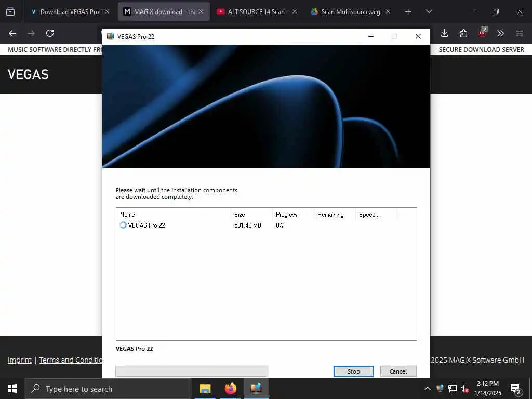Open Firefox View icon
This screenshot has width=532, height=399.
pyautogui.click(x=10, y=11)
